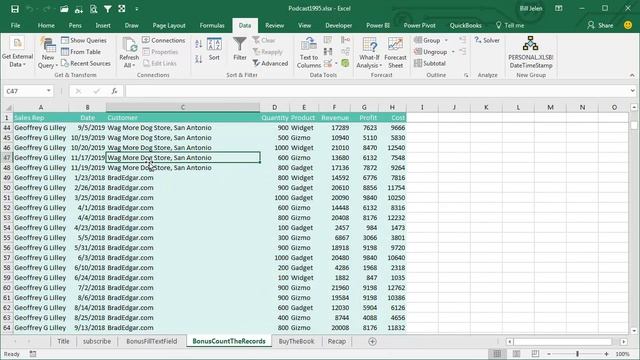The height and width of the screenshot is (360, 640).
Task: Click Show Queries
Action: click(84, 40)
